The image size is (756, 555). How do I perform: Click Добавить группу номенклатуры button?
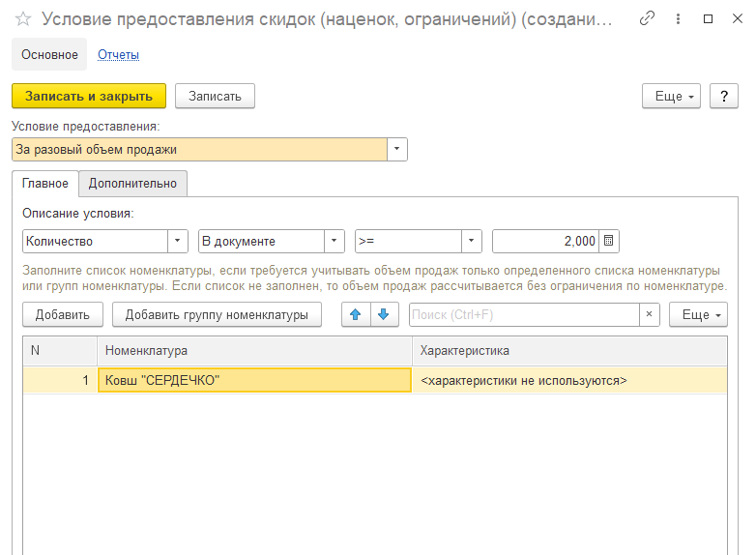[217, 314]
